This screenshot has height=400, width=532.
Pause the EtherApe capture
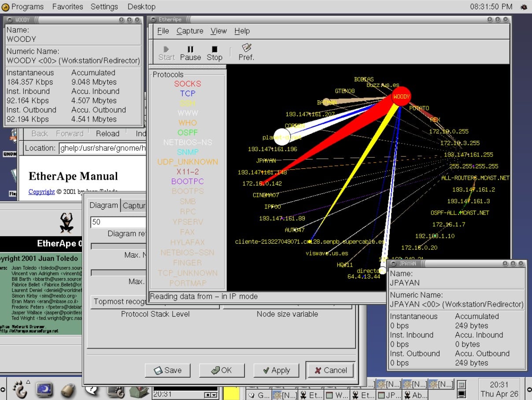click(190, 53)
